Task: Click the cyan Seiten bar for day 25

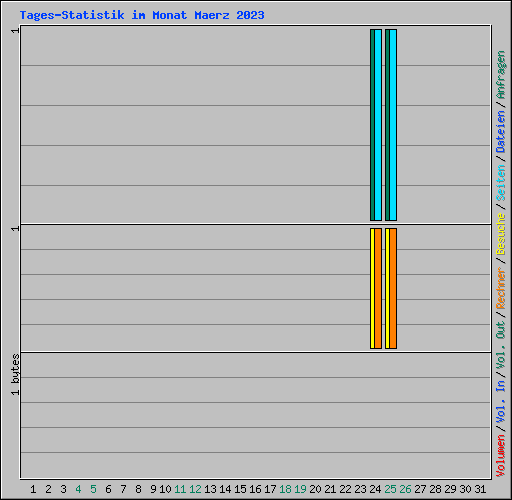Action: point(393,125)
